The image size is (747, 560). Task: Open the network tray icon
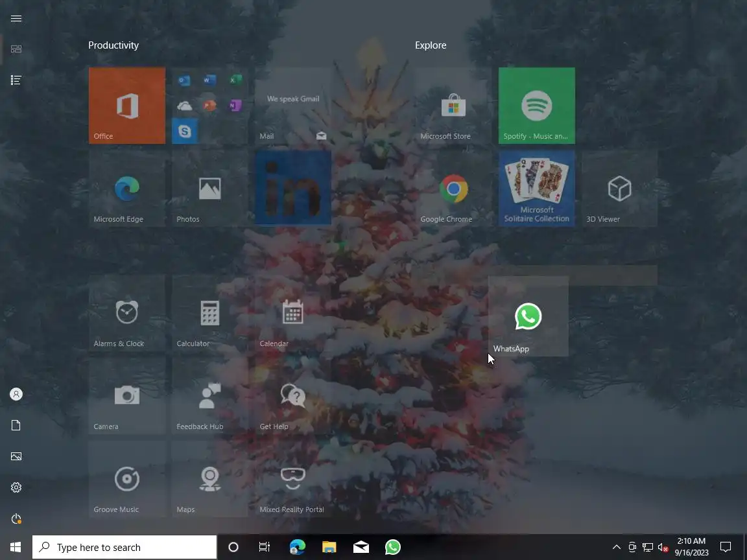tap(647, 547)
